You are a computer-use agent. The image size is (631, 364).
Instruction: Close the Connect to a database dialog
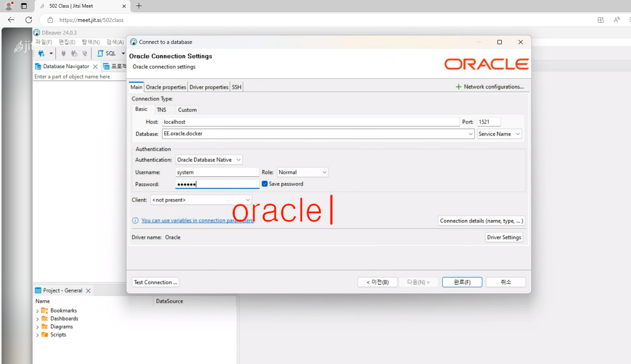[x=521, y=42]
